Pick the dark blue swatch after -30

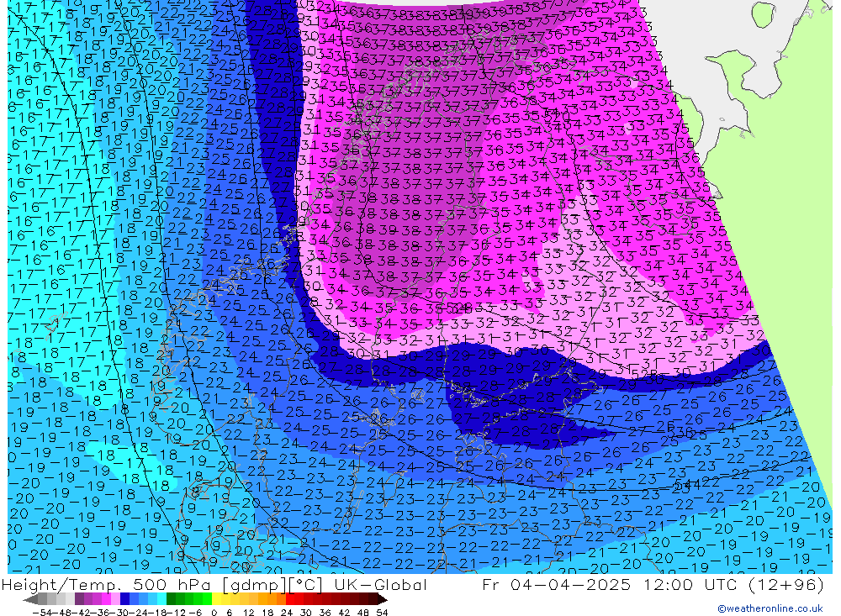[124, 599]
